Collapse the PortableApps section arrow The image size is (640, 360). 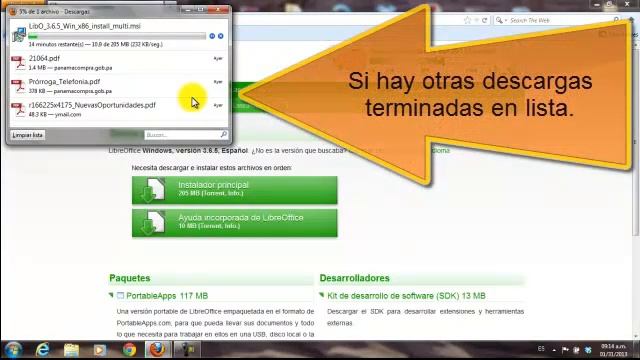click(111, 295)
